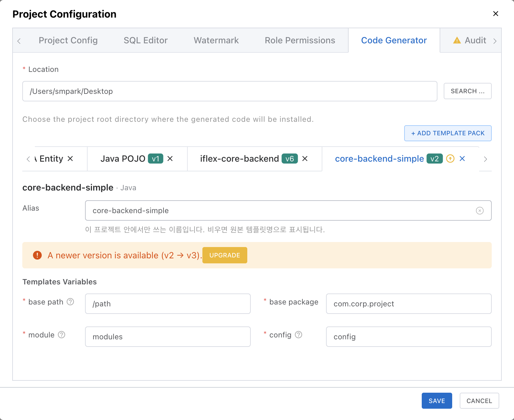Switch to the SQL Editor tab
The height and width of the screenshot is (420, 514).
[x=146, y=40]
